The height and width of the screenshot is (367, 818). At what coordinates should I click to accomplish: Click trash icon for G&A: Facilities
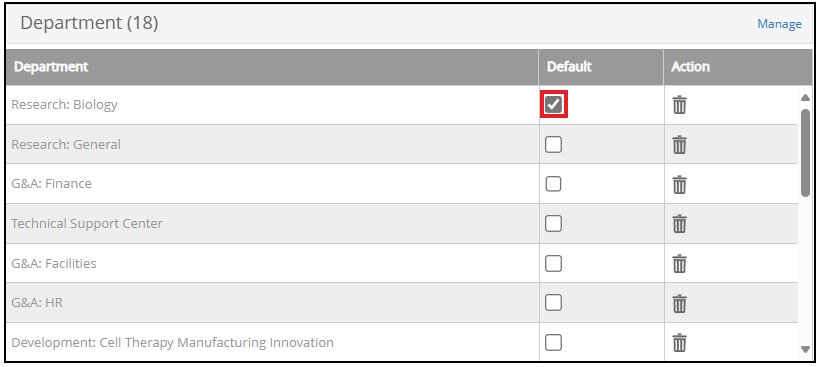tap(679, 264)
